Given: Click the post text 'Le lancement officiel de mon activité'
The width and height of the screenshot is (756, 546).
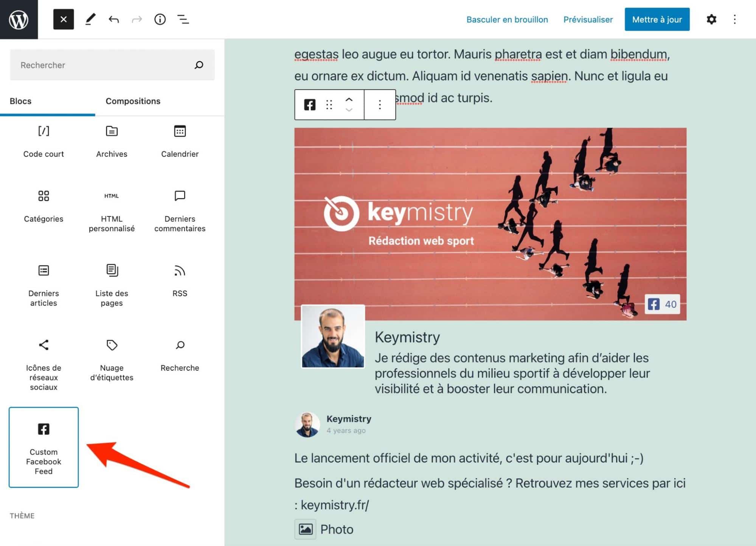Looking at the screenshot, I should point(469,458).
